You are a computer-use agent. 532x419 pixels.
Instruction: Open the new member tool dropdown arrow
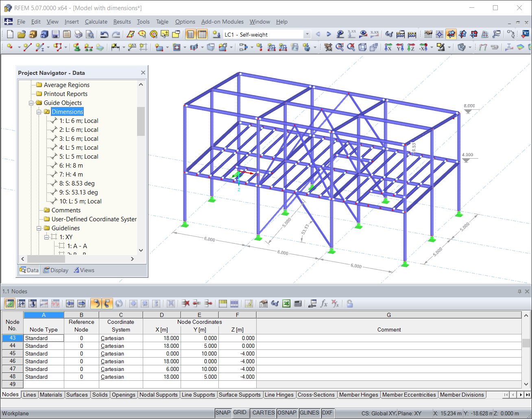point(48,48)
